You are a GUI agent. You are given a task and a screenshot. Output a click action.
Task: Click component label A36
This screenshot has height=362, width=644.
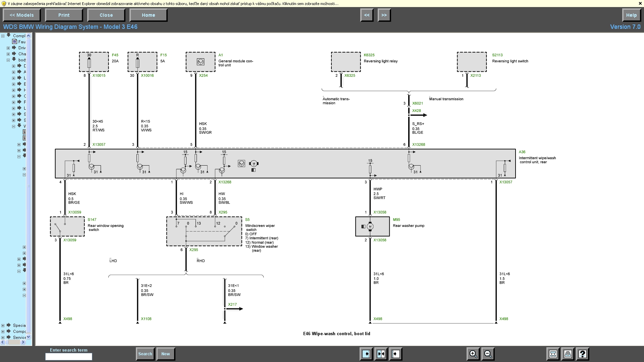522,152
